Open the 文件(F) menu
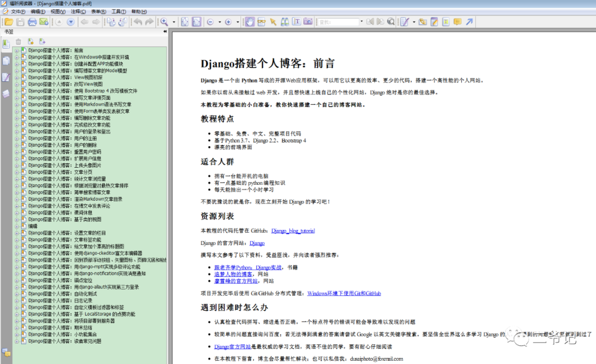The image size is (596, 364). (x=18, y=12)
